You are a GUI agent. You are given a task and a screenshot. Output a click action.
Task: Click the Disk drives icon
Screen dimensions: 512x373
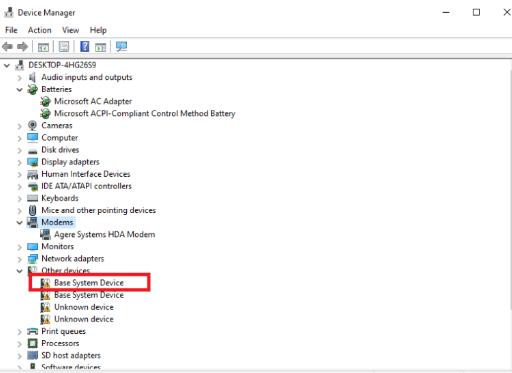33,151
